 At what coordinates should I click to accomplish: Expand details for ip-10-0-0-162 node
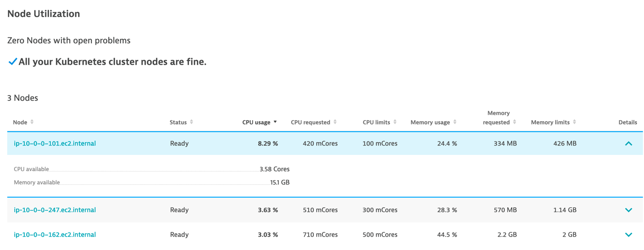point(628,234)
